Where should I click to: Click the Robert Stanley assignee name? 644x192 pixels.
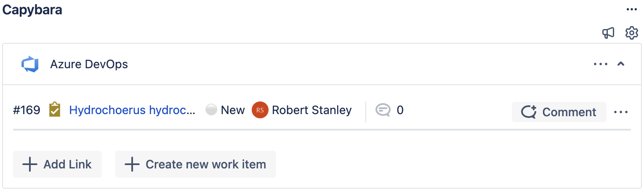[x=311, y=110]
